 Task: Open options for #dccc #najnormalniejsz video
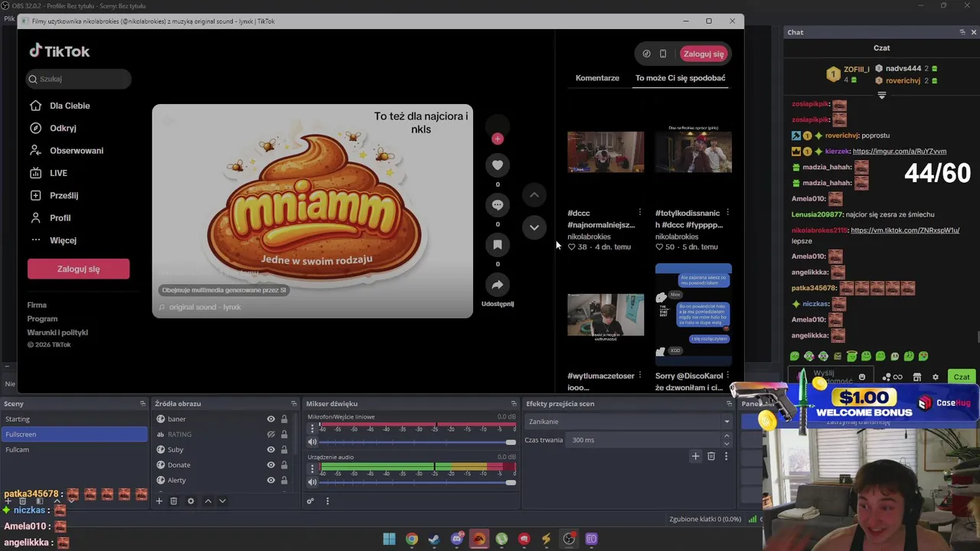tap(640, 213)
